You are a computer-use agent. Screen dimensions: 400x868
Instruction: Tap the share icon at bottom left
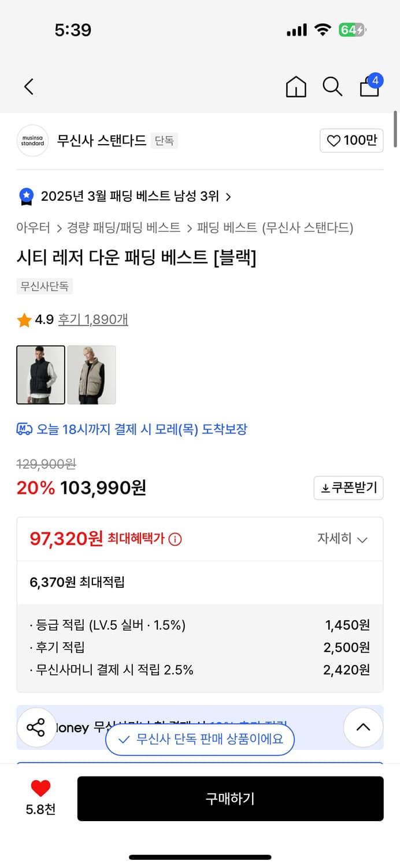point(36,727)
